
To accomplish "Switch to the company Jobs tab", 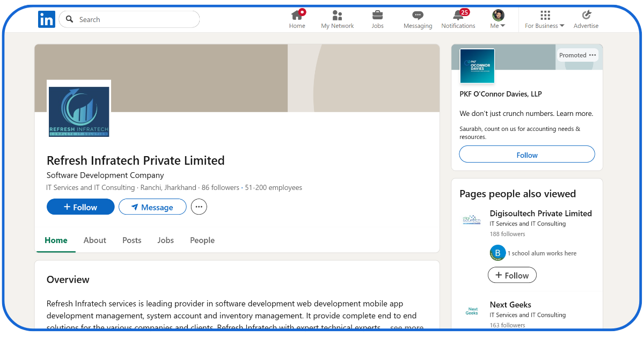I will point(166,240).
